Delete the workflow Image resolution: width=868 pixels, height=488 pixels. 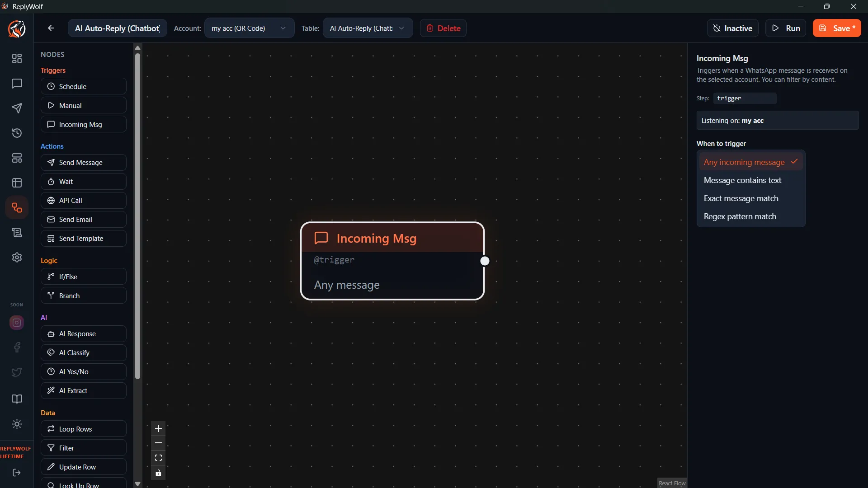443,28
